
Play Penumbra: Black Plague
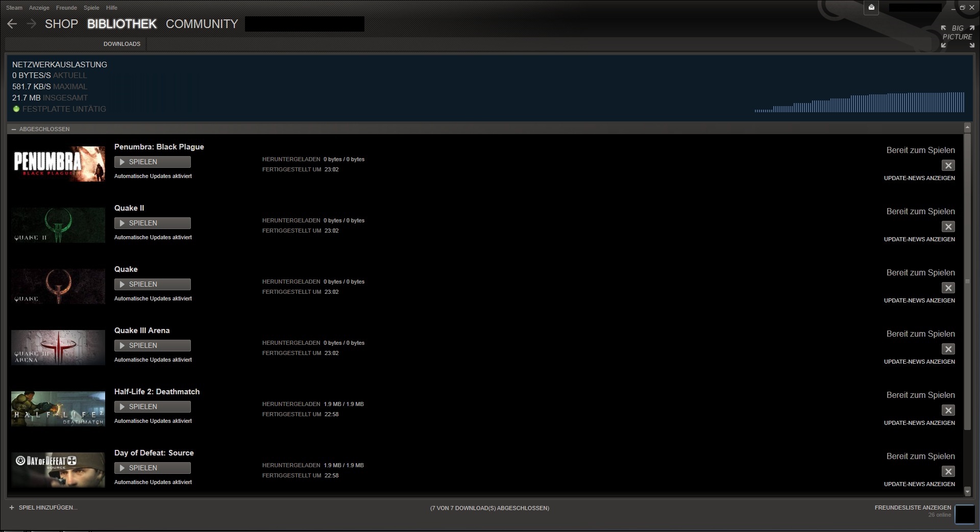[x=153, y=162]
